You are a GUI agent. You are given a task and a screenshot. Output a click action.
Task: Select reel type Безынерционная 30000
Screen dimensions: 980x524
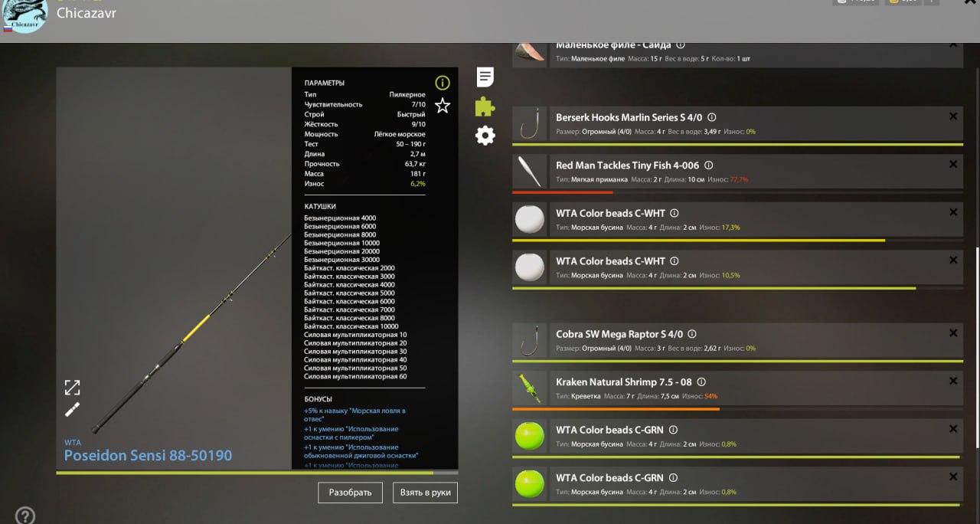click(x=341, y=260)
